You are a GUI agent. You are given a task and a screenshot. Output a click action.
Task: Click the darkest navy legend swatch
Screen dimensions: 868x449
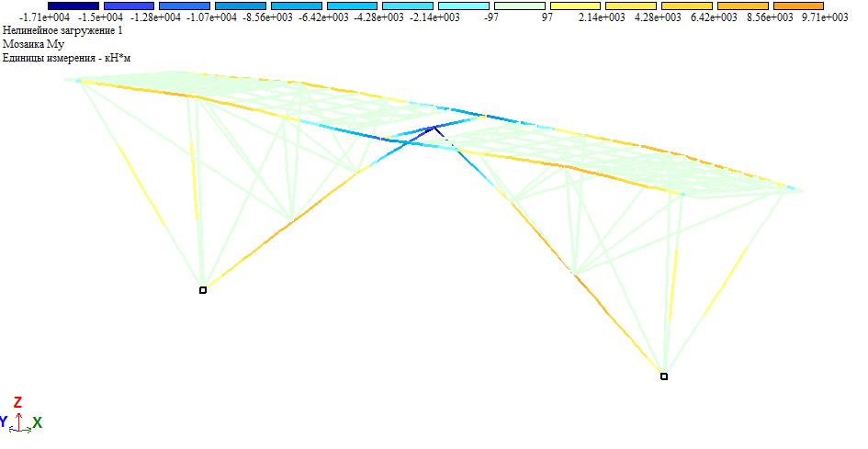tap(73, 6)
